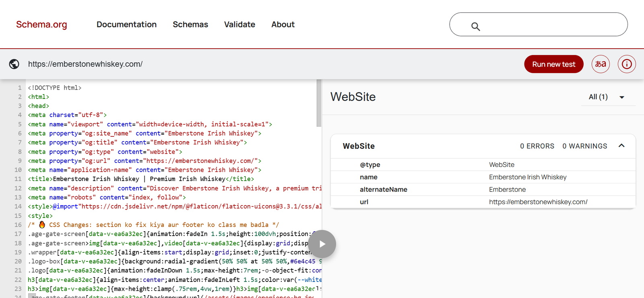Click the 0 ERRORS label
The width and height of the screenshot is (644, 298).
[537, 146]
